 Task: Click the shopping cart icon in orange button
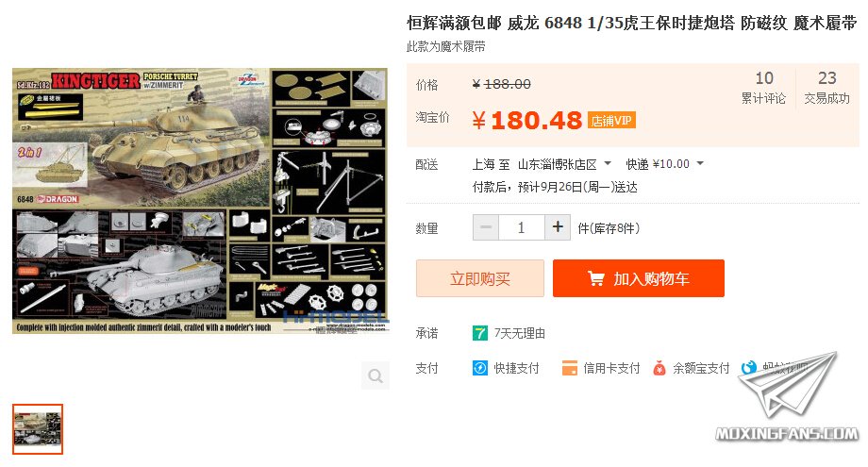click(596, 278)
